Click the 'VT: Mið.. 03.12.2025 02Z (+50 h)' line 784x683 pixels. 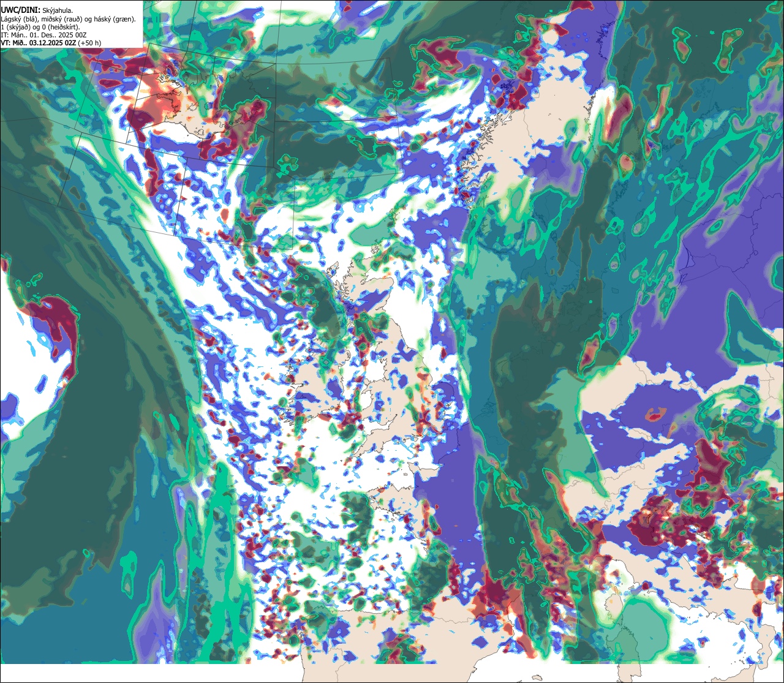coord(51,43)
